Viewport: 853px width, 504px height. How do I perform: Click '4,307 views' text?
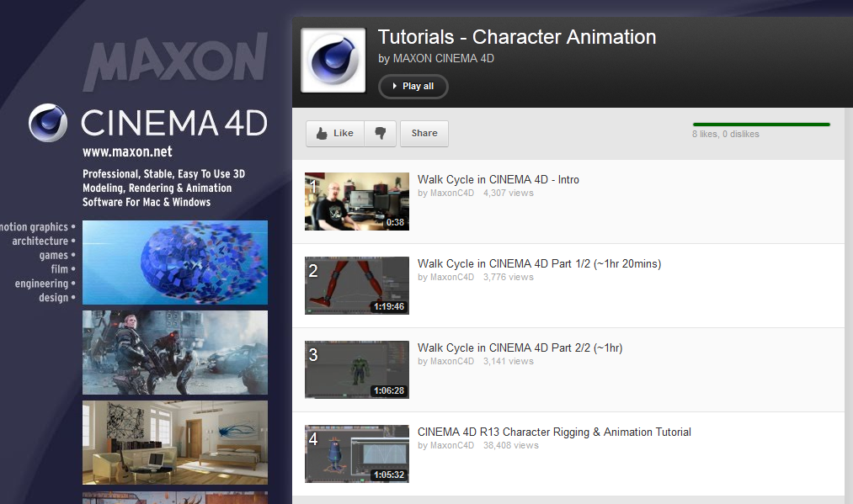click(508, 193)
